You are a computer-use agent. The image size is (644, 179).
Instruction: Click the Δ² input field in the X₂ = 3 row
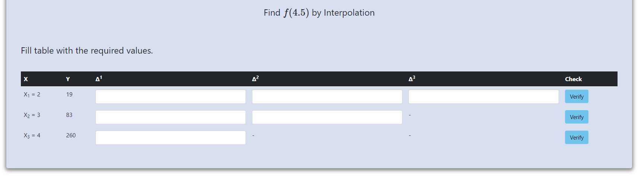coord(327,117)
